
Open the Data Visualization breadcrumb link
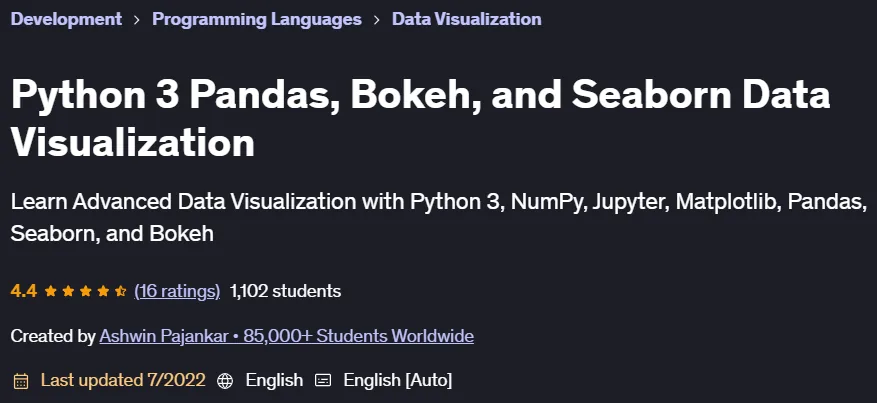466,19
